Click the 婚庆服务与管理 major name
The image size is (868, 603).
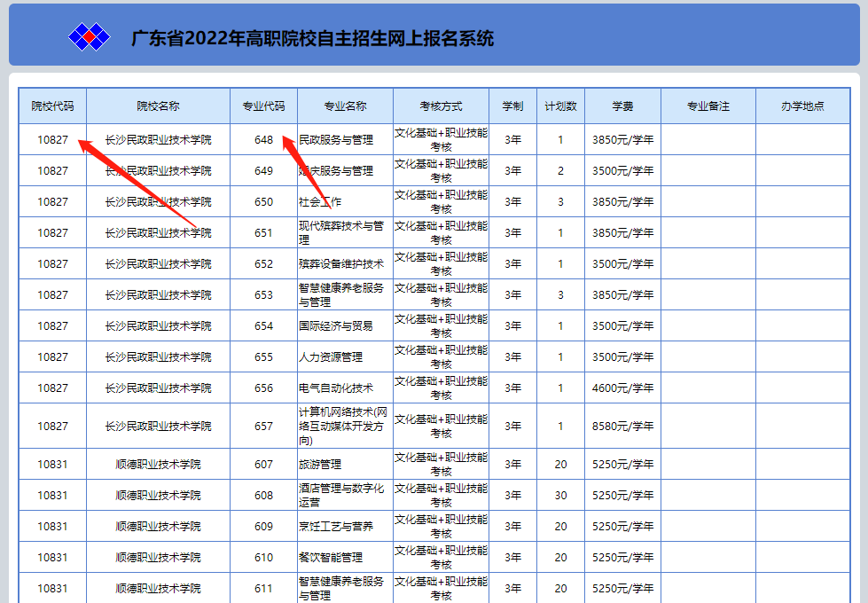[336, 170]
